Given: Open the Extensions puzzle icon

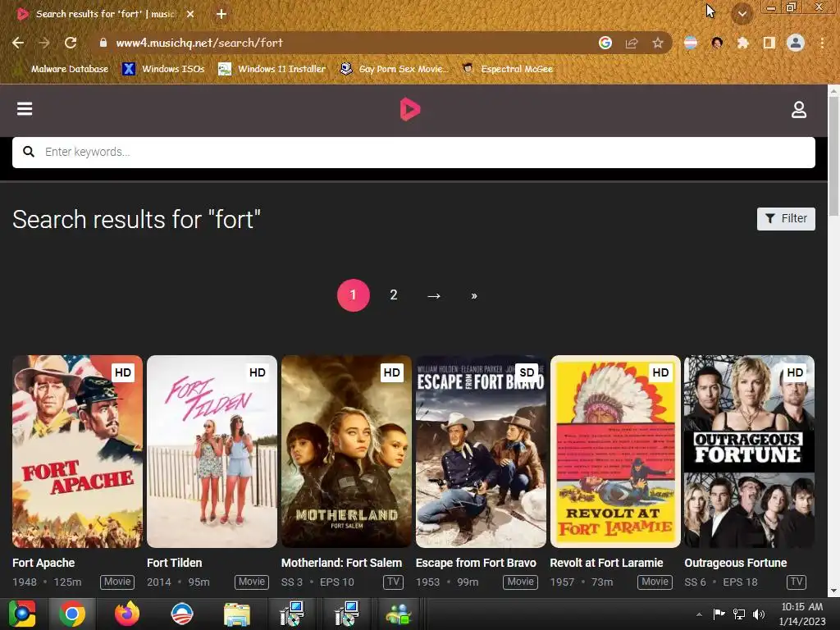Looking at the screenshot, I should tap(742, 43).
